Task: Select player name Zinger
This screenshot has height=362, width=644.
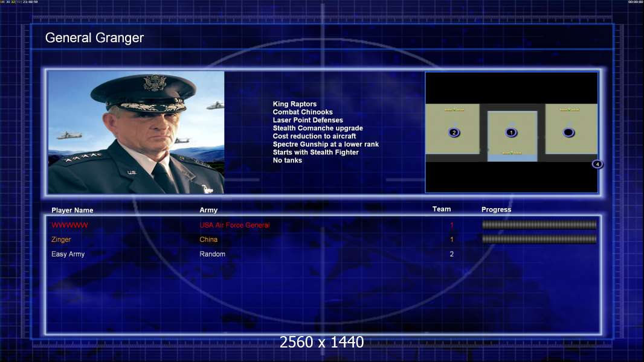Action: pos(61,240)
